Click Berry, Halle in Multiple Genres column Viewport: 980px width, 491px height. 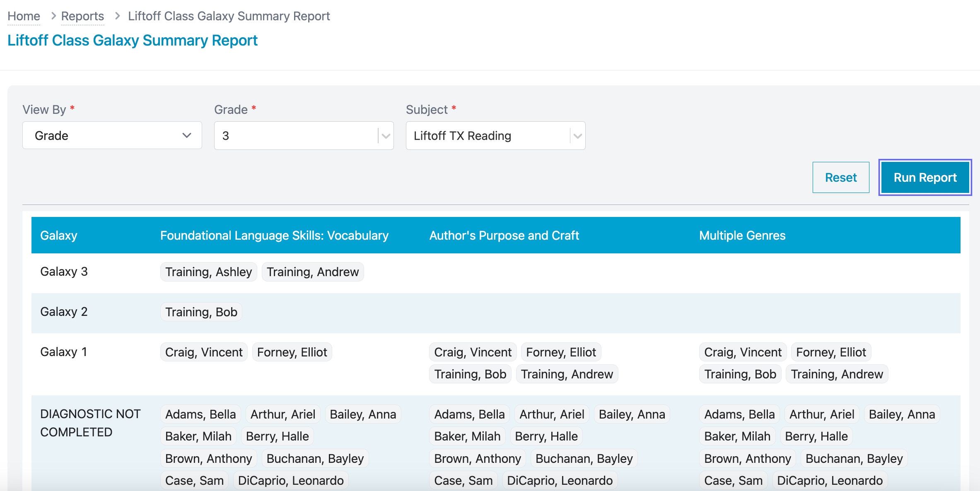816,436
